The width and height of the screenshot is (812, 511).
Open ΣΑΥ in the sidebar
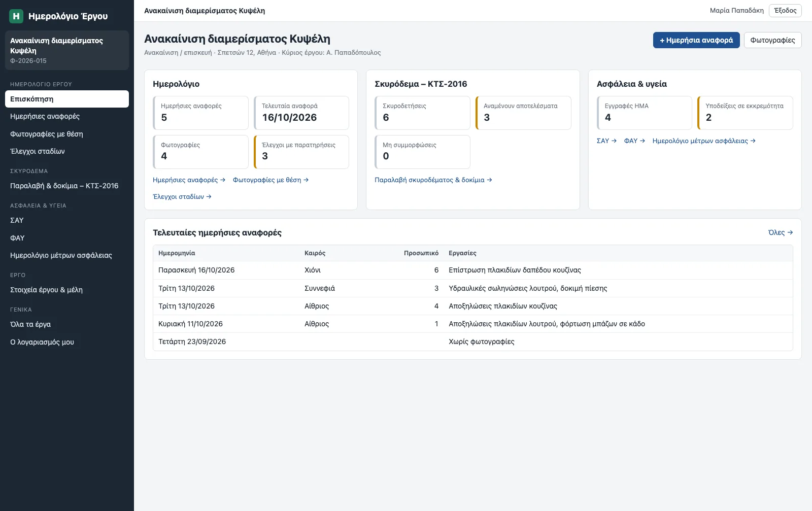coord(67,220)
